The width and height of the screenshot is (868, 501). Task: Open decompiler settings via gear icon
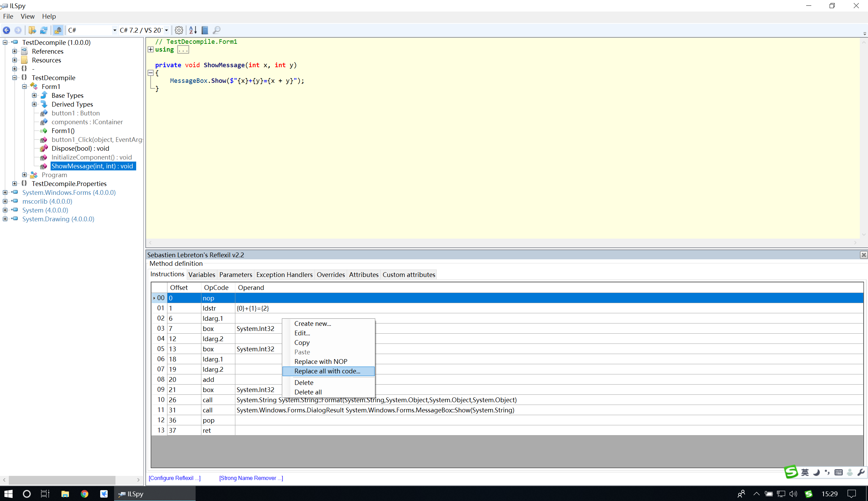point(179,30)
